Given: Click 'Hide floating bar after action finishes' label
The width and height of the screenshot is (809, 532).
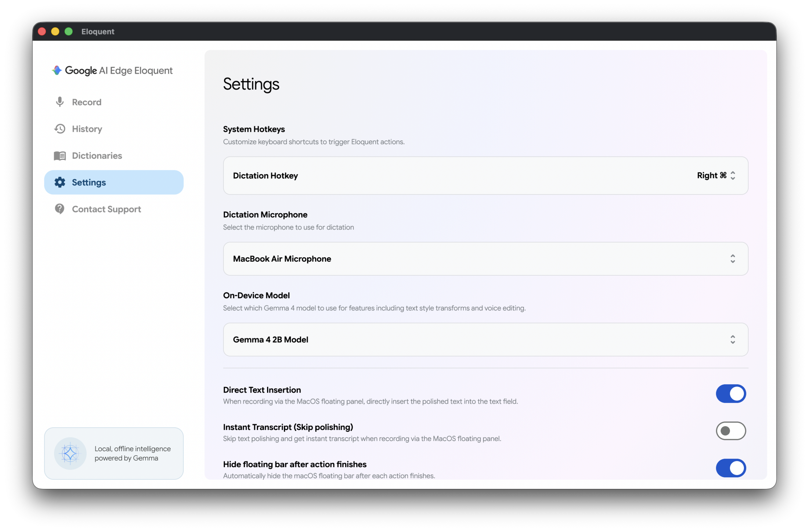Looking at the screenshot, I should (295, 465).
